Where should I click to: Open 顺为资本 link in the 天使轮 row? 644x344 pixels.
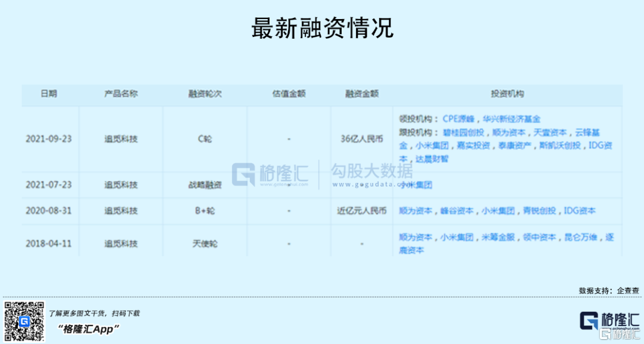tap(416, 237)
